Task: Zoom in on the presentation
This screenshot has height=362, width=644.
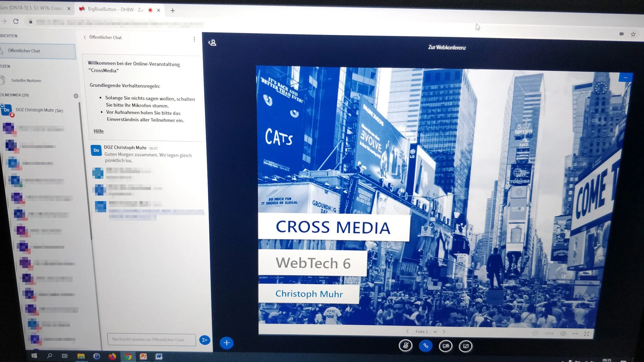Action: coord(563,333)
